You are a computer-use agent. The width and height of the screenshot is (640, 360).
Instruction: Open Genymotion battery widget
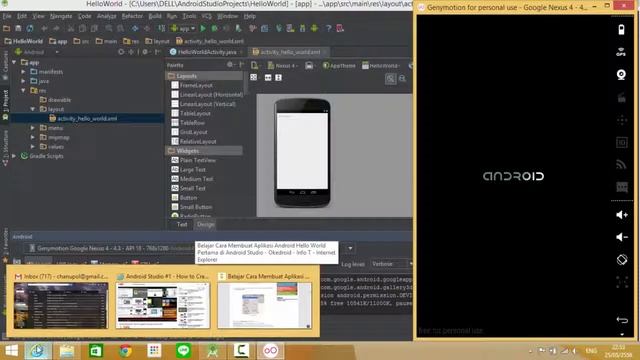(621, 30)
